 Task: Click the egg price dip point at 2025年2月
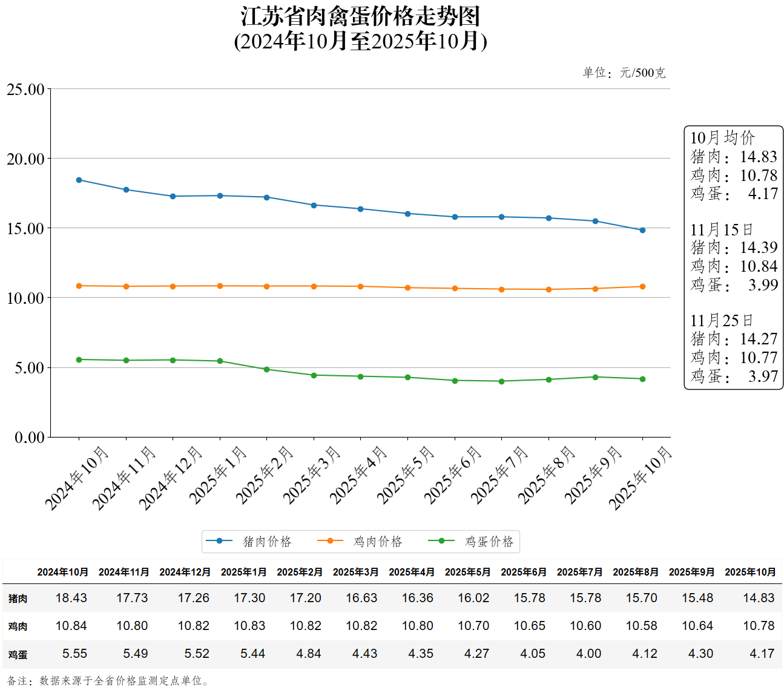(x=266, y=369)
